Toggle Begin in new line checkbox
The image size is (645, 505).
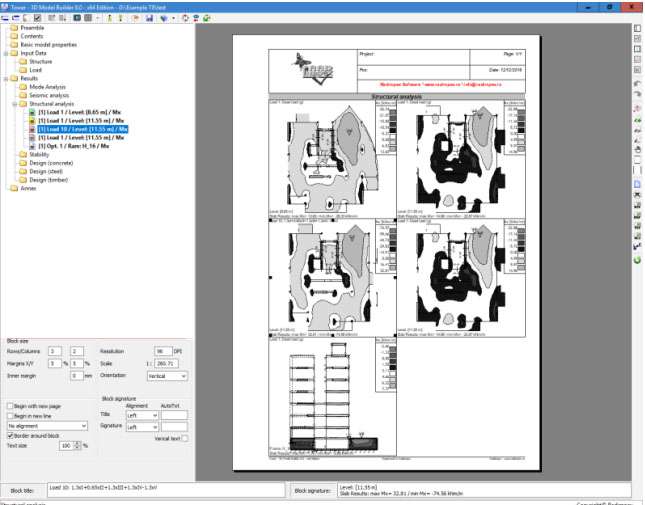(x=10, y=416)
